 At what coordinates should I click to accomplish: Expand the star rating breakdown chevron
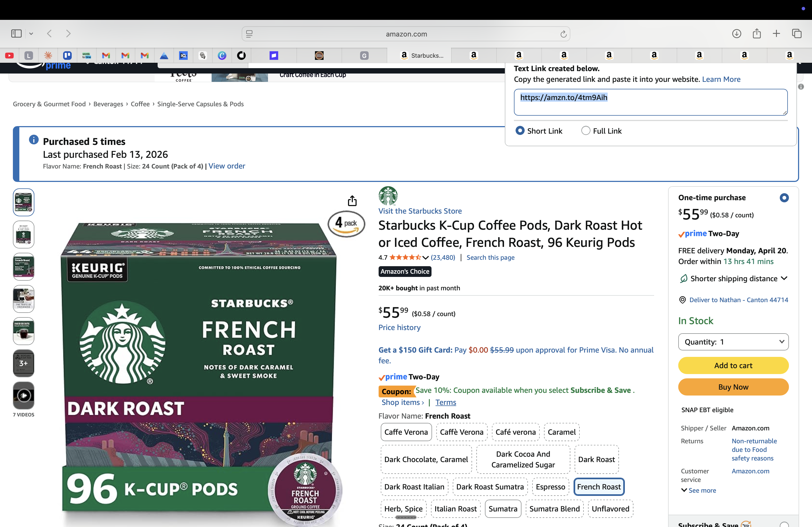coord(425,258)
